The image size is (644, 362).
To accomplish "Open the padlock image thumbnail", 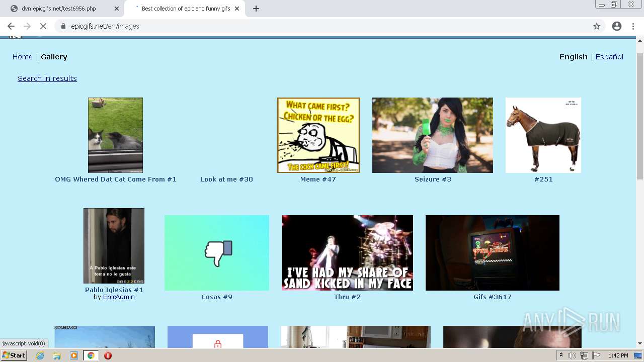I will (218, 337).
